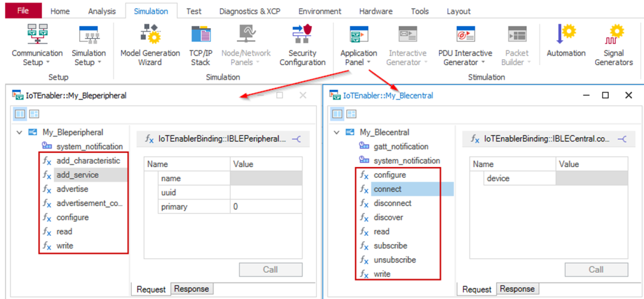Switch to the Test ribbon tab
This screenshot has width=644, height=299.
(x=194, y=11)
